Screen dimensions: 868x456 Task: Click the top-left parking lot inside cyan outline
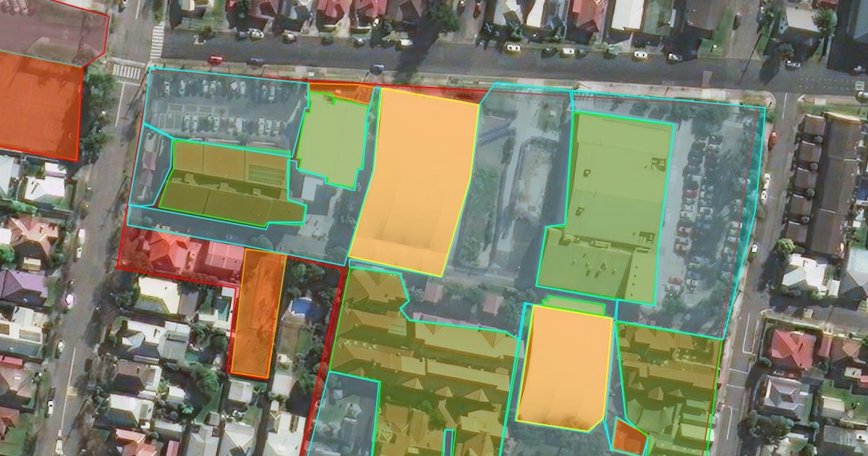[x=224, y=109]
